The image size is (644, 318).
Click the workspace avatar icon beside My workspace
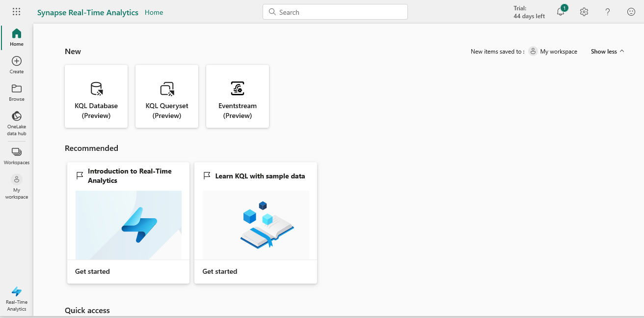coord(533,51)
